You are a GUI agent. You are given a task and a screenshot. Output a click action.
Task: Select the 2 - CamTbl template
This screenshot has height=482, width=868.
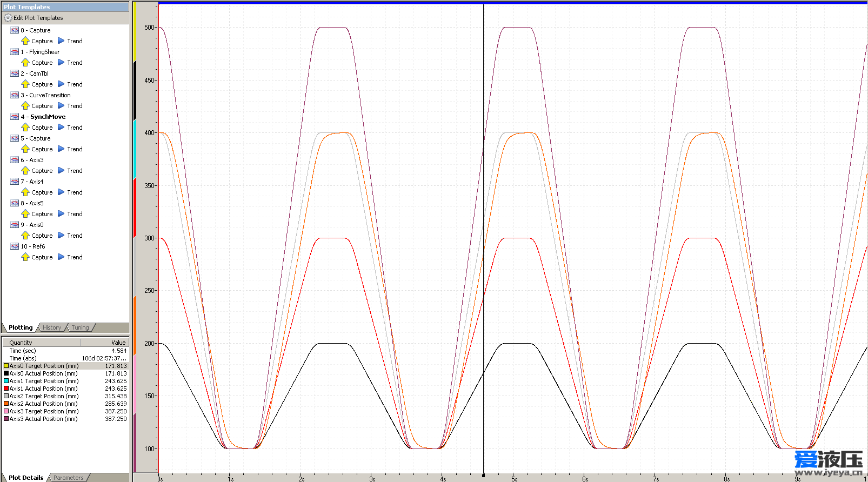[35, 73]
